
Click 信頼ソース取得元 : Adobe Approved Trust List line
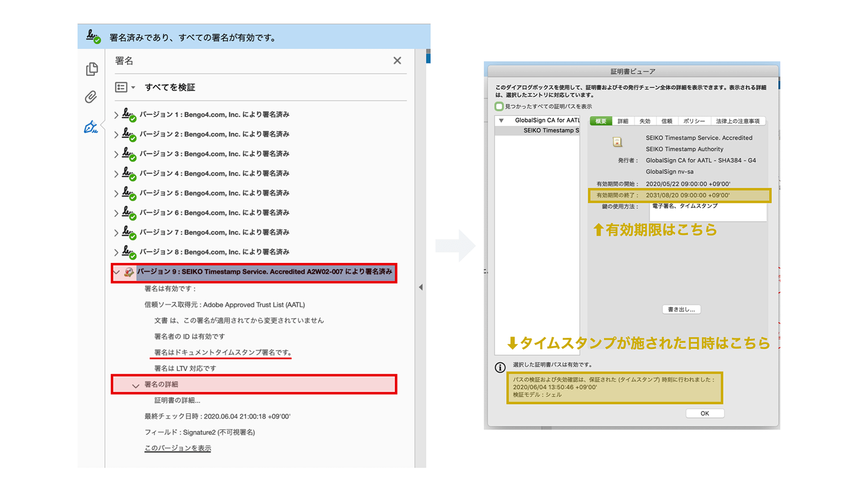(x=225, y=305)
